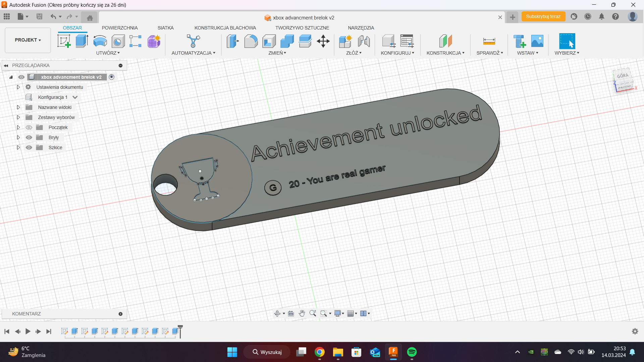
Task: Expand the KOMENTARZ panel
Action: coord(120,314)
